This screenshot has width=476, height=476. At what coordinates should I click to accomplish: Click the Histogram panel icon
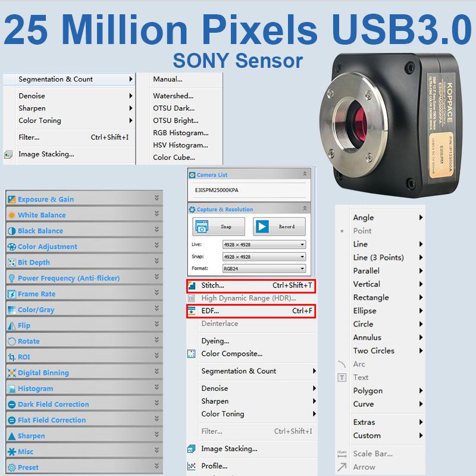point(12,389)
